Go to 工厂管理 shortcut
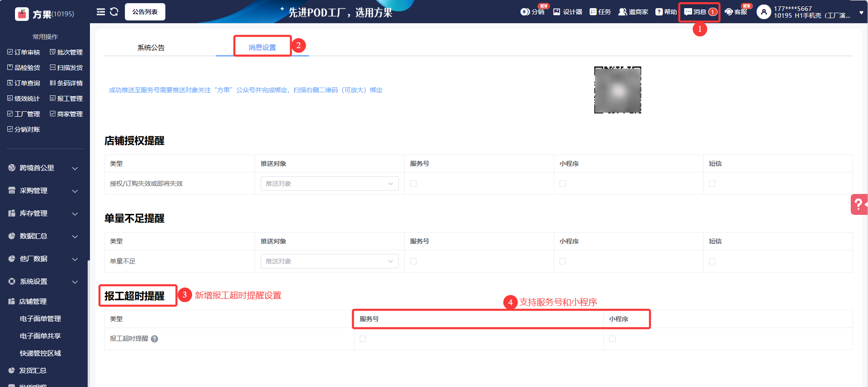 [x=24, y=114]
